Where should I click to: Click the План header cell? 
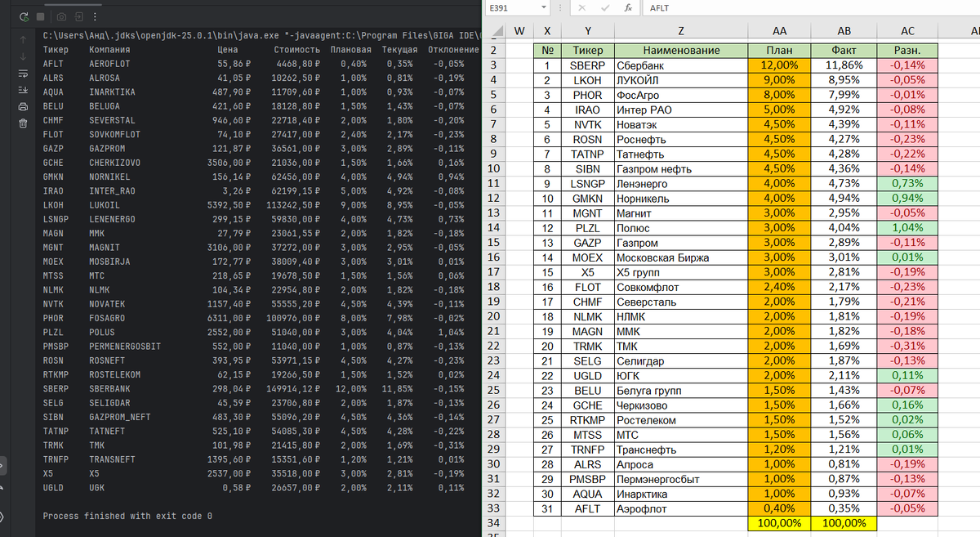780,51
